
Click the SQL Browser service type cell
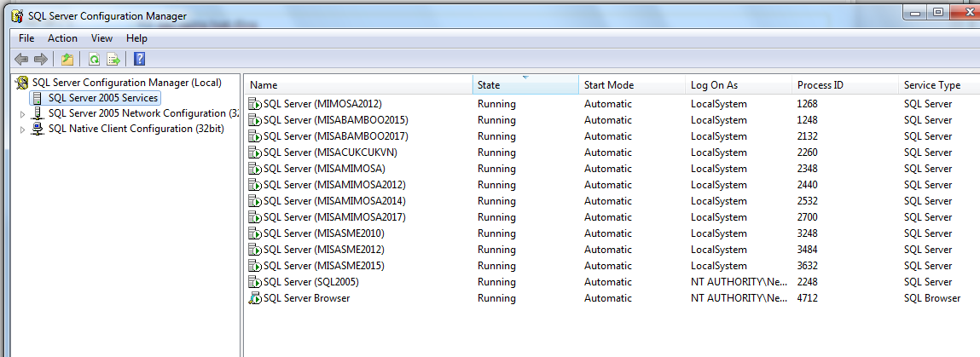(x=932, y=298)
